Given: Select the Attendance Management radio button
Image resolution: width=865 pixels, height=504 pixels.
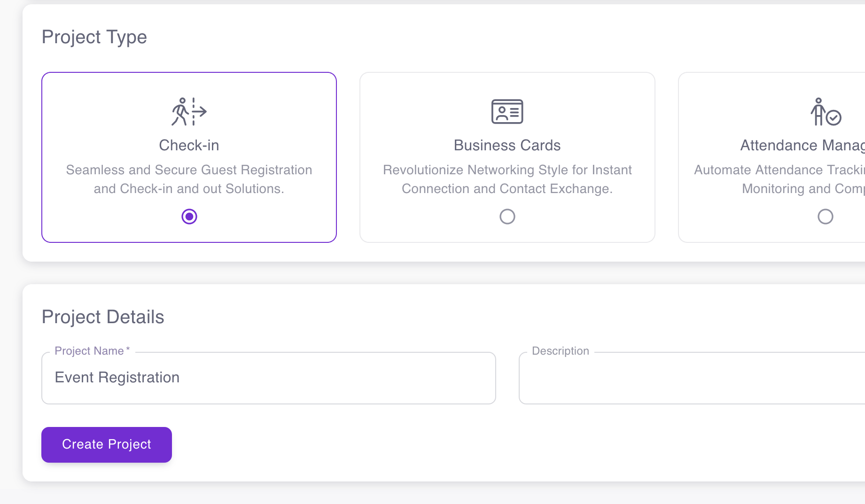Looking at the screenshot, I should [825, 217].
